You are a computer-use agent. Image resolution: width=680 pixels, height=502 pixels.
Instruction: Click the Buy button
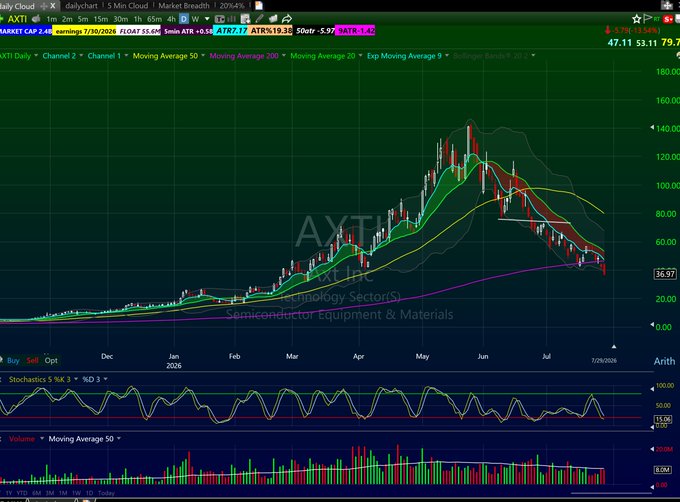(x=13, y=360)
